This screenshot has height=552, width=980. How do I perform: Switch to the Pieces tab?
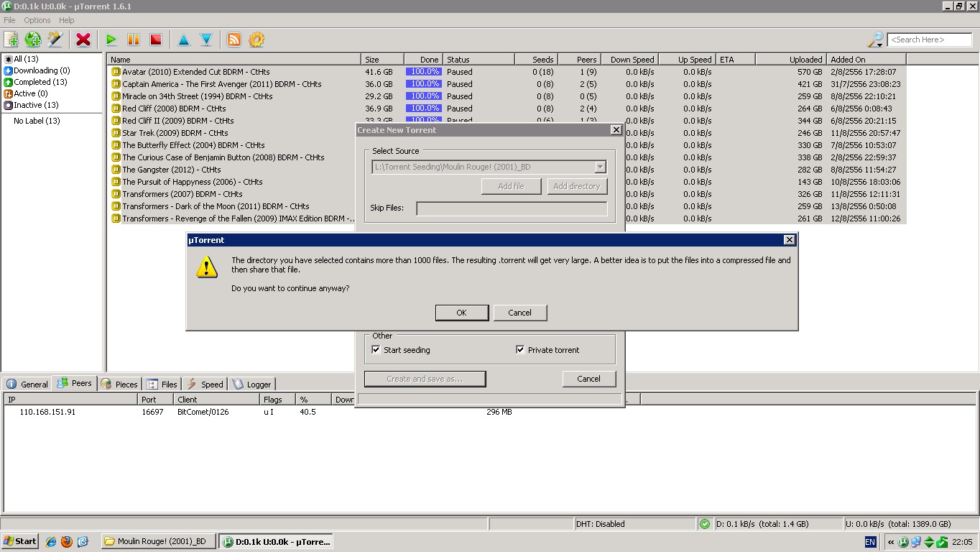click(x=119, y=385)
